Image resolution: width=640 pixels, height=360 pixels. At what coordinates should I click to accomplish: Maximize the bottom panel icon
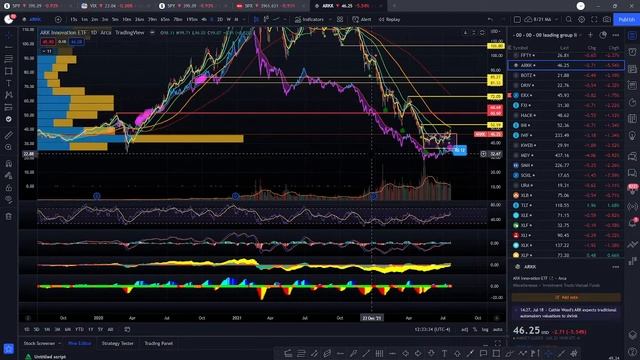pyautogui.click(x=498, y=343)
